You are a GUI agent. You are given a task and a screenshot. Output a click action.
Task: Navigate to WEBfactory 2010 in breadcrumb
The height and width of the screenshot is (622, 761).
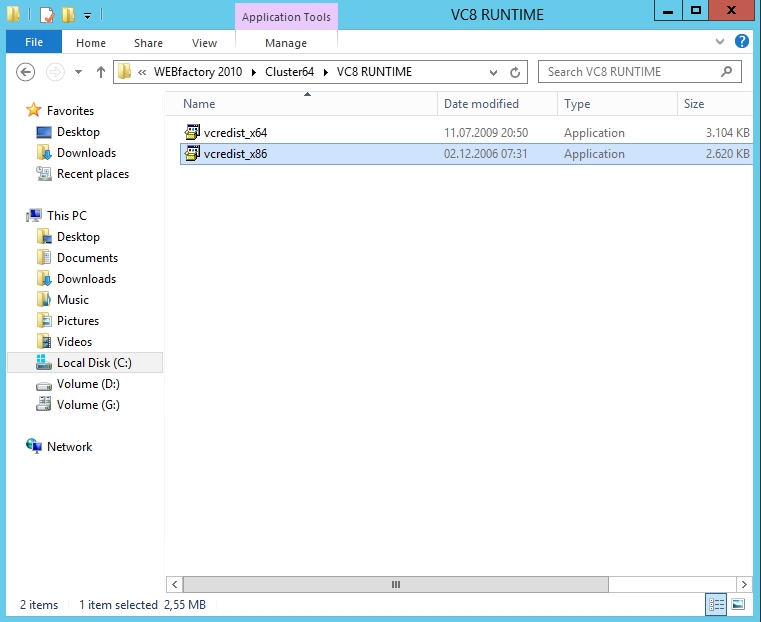click(198, 72)
